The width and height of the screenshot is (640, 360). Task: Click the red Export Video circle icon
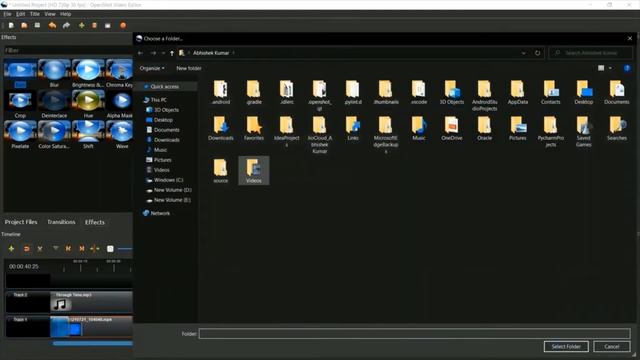[x=123, y=25]
